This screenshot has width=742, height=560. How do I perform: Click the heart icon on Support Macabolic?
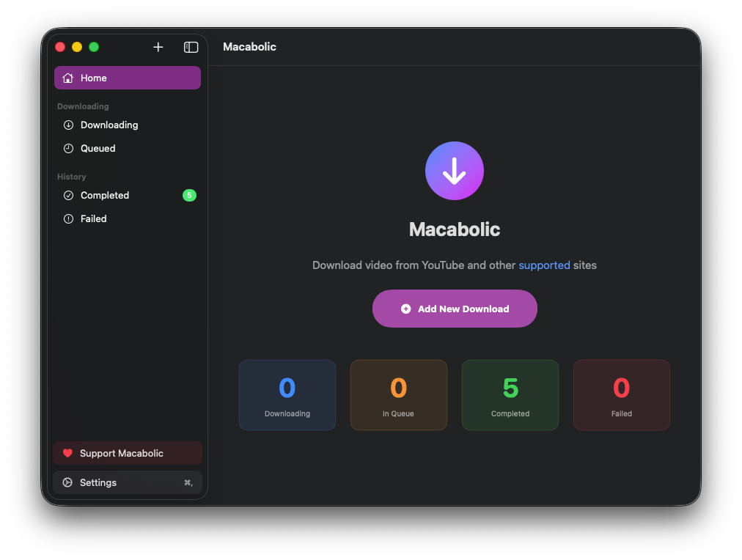tap(67, 452)
